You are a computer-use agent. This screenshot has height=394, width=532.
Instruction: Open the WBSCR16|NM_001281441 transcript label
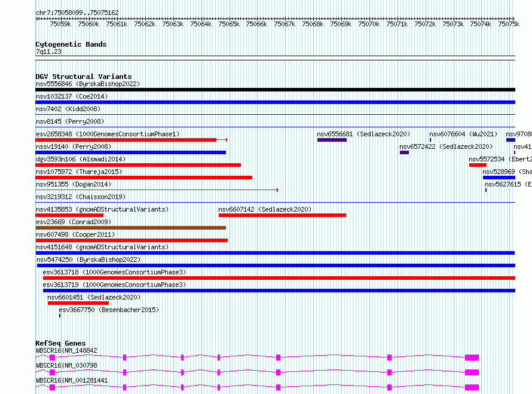point(72,380)
